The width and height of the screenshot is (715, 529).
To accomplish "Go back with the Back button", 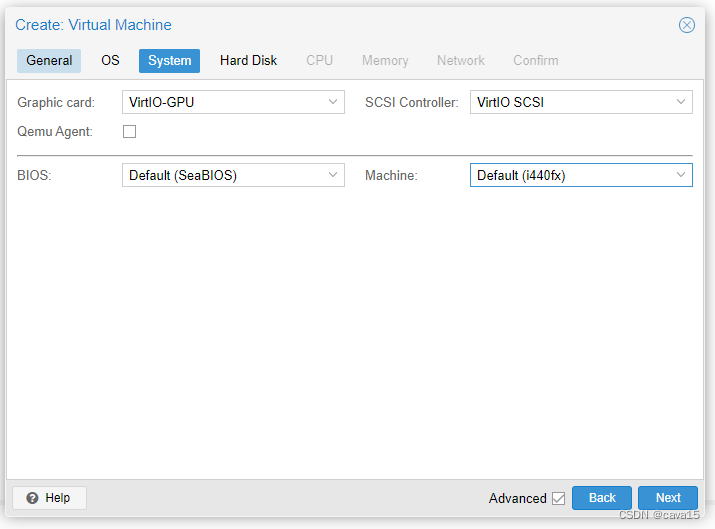I will 602,498.
